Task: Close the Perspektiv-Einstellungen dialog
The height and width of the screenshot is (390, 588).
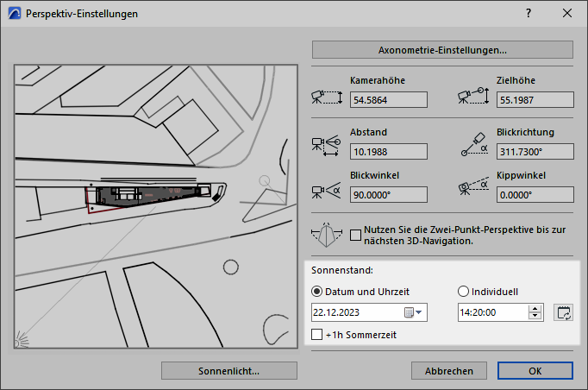Action: point(567,13)
